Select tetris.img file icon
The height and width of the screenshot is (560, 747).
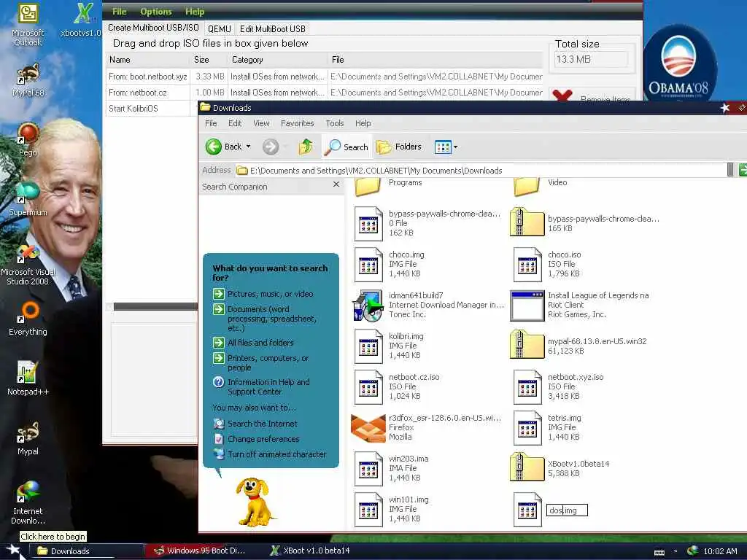click(x=527, y=427)
